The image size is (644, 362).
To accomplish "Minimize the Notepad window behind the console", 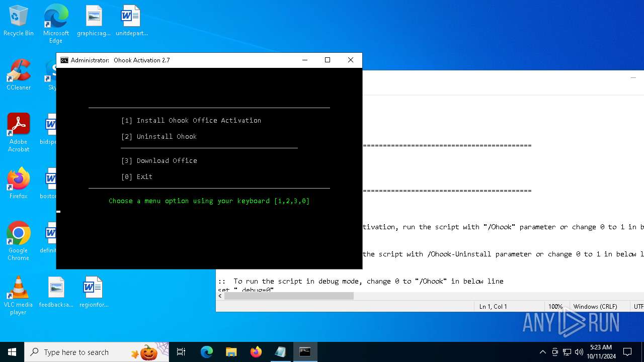I will (x=633, y=78).
